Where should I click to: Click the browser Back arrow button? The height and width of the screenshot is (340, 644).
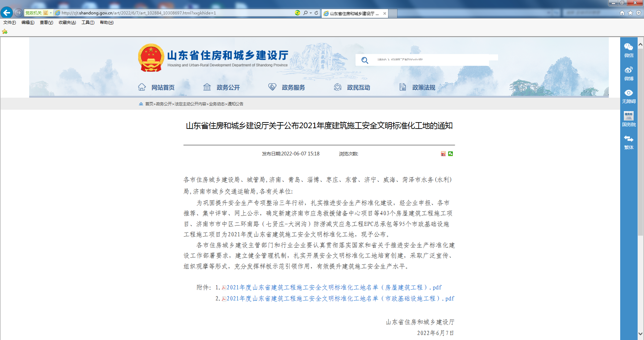(7, 13)
